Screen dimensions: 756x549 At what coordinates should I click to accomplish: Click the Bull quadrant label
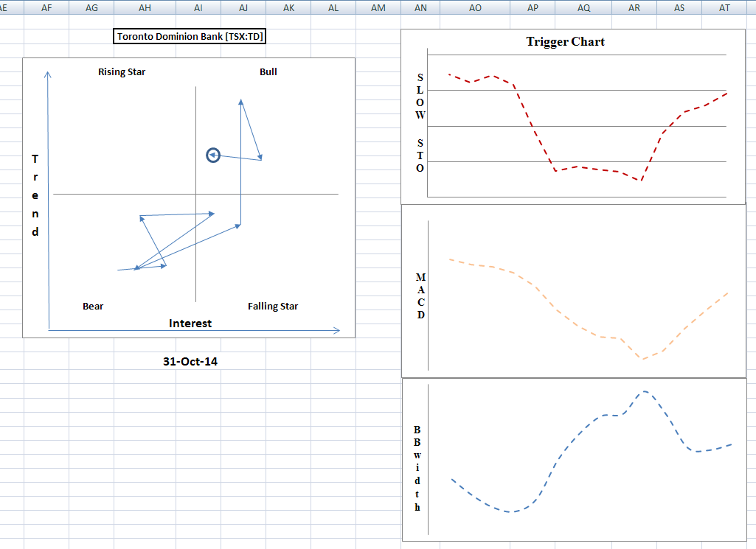(x=268, y=71)
